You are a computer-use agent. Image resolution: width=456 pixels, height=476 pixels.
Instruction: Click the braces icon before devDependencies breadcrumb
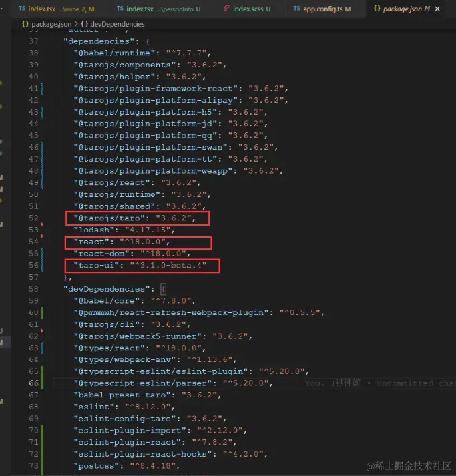click(x=84, y=24)
